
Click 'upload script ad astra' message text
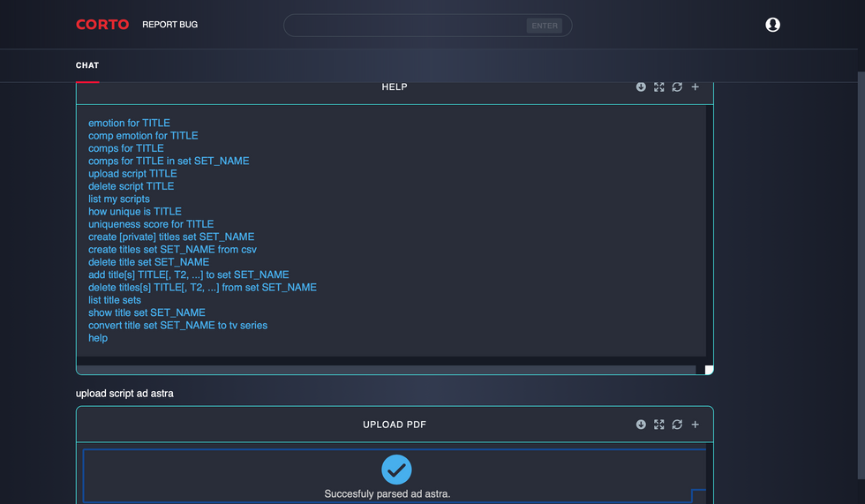pos(124,393)
